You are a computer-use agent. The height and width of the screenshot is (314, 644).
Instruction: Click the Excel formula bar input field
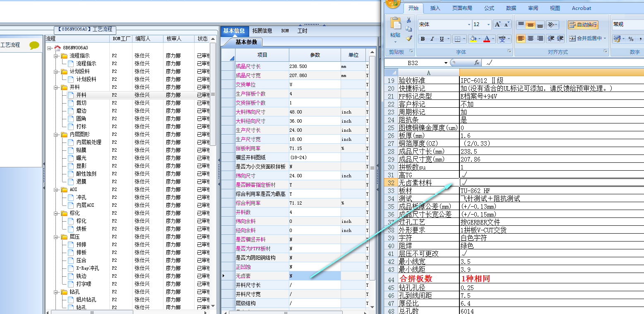[564, 63]
